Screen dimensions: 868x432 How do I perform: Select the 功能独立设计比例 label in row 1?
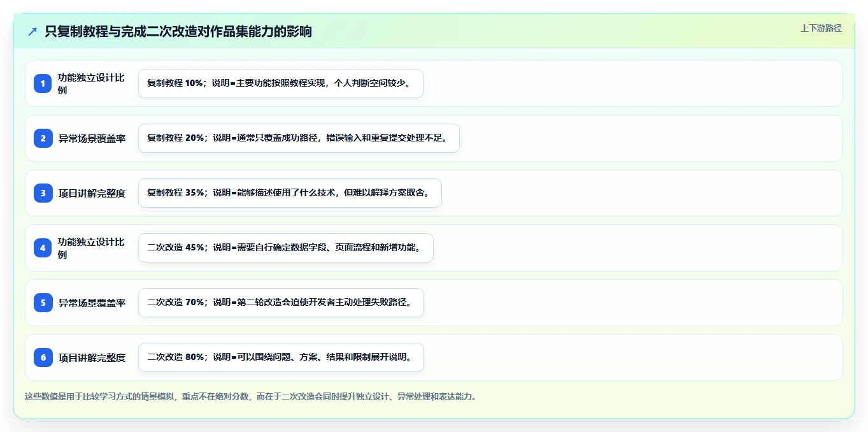point(91,83)
